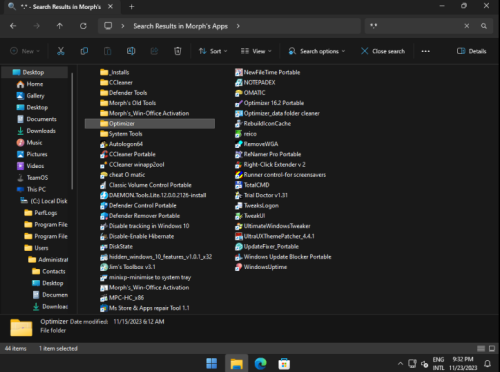Open the Sort dropdown
Screen dimensions: 500x372
(213, 51)
